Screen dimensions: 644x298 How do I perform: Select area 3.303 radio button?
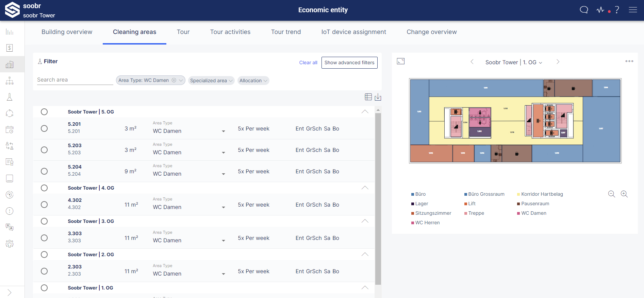[44, 238]
